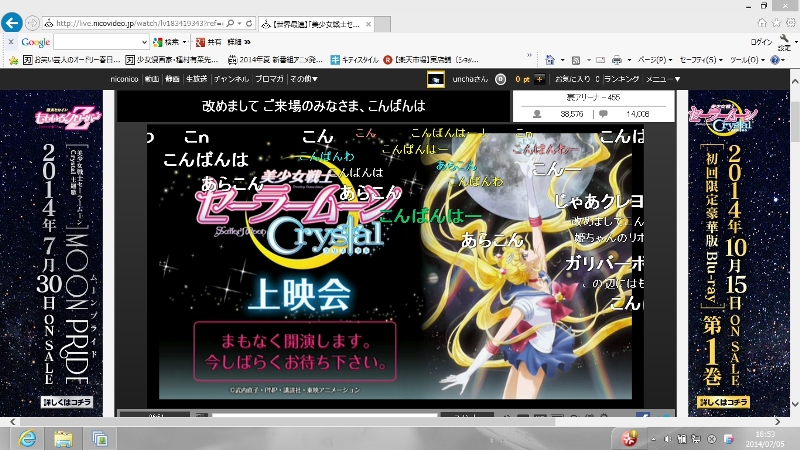Click the Google logo on the toolbar
This screenshot has width=800, height=450.
click(36, 42)
